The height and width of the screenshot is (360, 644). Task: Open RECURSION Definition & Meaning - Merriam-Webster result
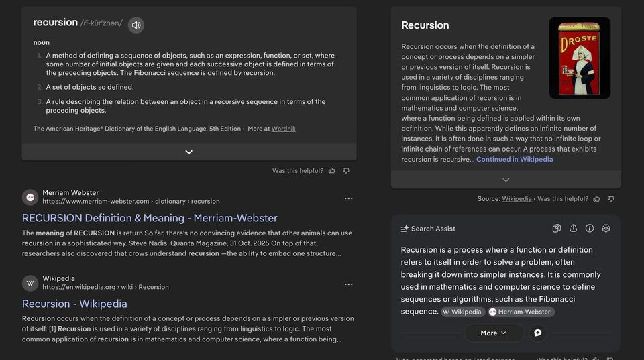tap(150, 218)
